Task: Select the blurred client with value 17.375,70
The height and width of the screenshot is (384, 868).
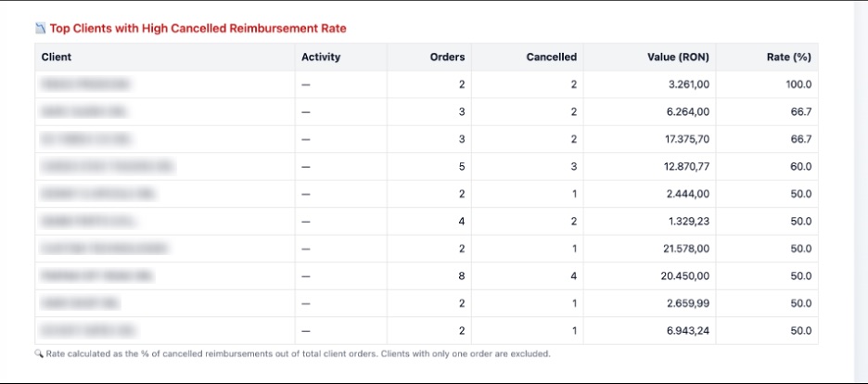Action: coord(85,139)
